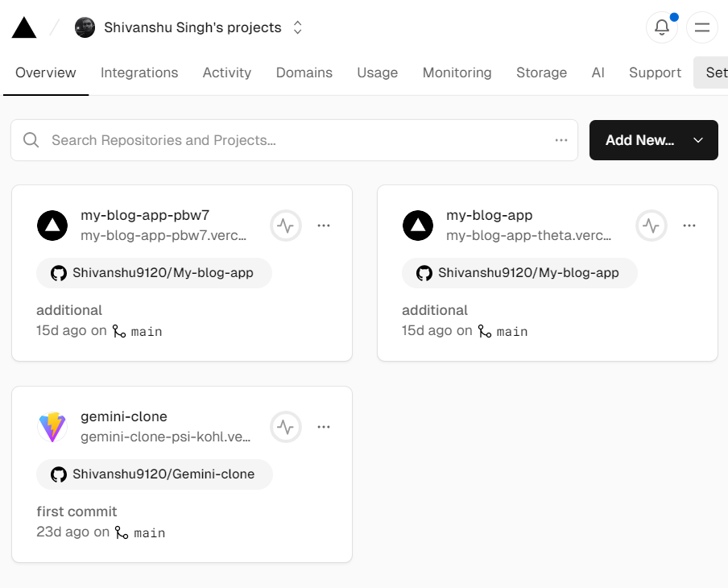Click the GitHub icon on my-blog-app card

pyautogui.click(x=424, y=273)
